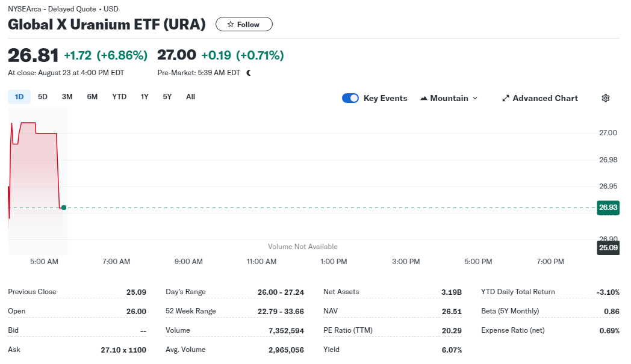Screen dimensions: 631x364
Task: Click the 27.00 price axis label
Action: 608,133
